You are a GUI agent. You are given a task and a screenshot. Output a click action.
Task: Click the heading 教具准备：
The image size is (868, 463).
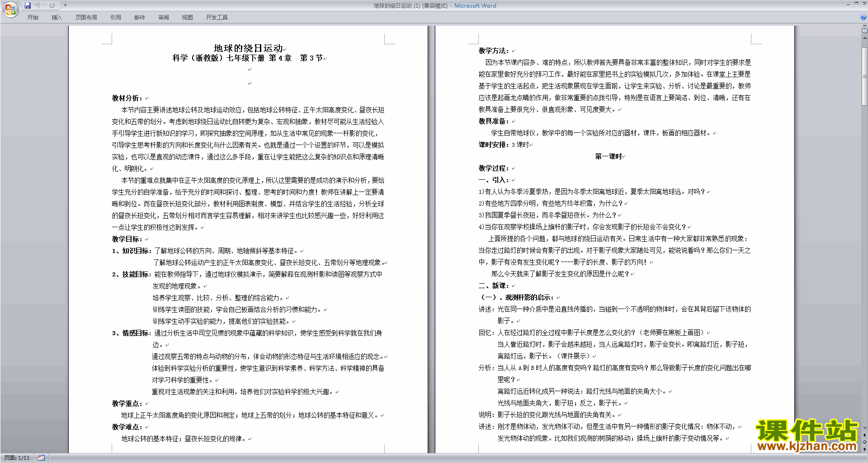tap(494, 121)
